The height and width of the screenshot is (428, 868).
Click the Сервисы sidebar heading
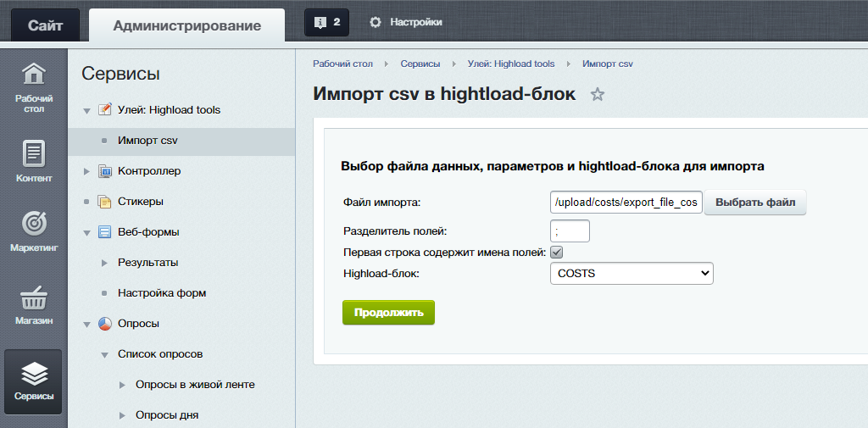click(120, 74)
